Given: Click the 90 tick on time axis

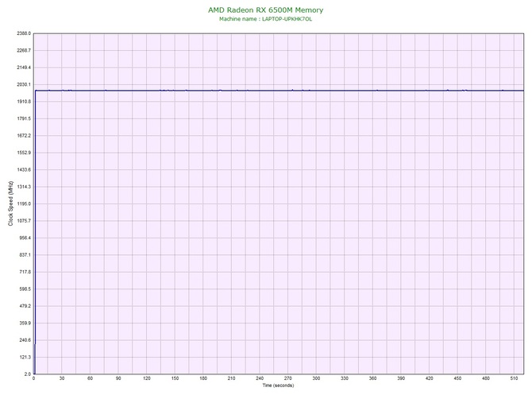Looking at the screenshot, I should 118,378.
